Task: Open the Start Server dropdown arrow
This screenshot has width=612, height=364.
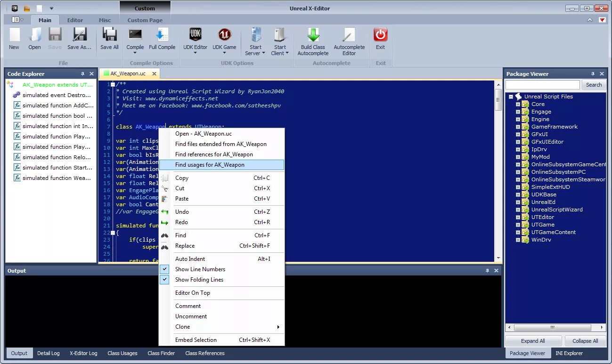Action: click(264, 53)
